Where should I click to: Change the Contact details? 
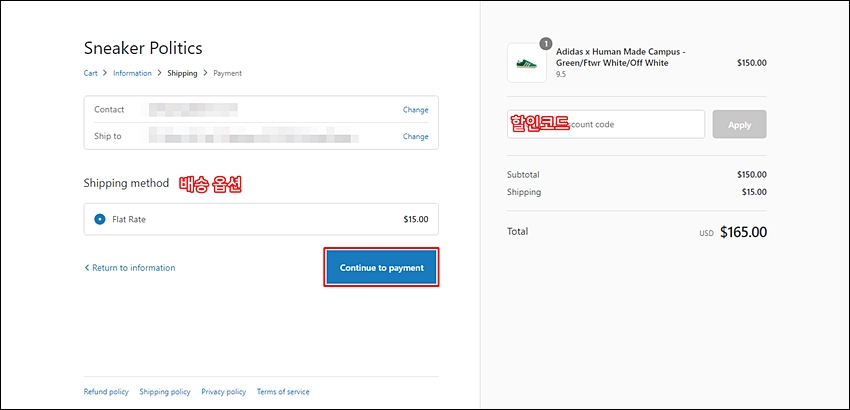(415, 110)
